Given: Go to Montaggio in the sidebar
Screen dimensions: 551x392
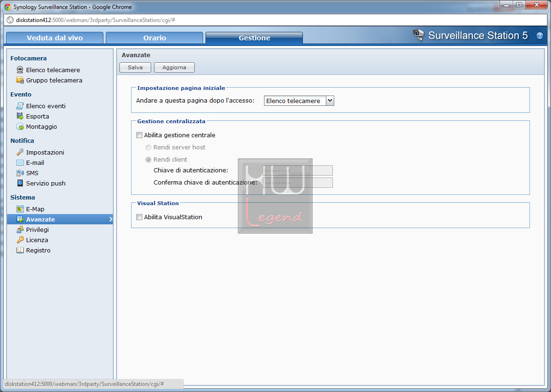Looking at the screenshot, I should 42,126.
